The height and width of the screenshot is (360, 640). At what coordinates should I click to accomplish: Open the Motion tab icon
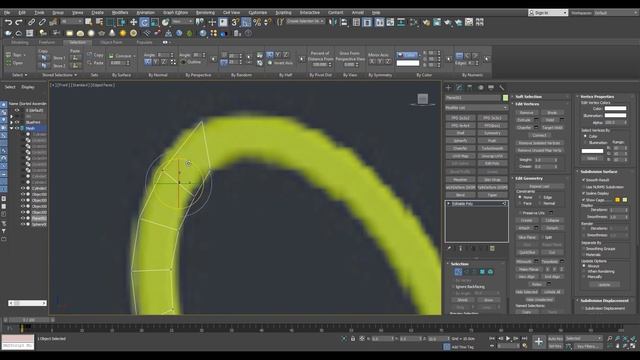coord(480,87)
